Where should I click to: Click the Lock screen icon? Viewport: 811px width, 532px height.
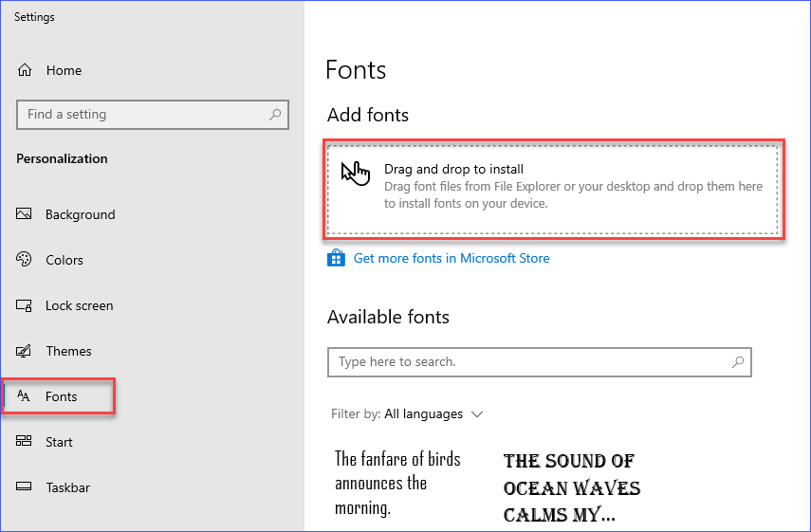[24, 305]
